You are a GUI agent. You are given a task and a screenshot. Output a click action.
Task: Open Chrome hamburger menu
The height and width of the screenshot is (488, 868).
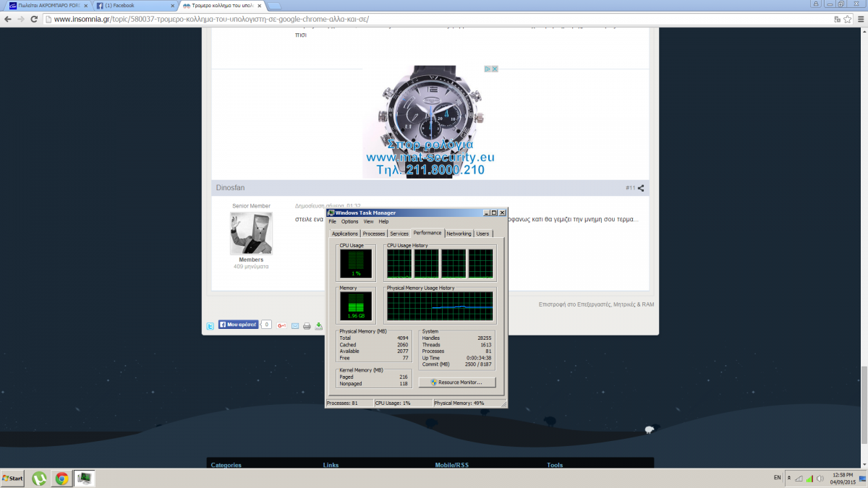[860, 19]
